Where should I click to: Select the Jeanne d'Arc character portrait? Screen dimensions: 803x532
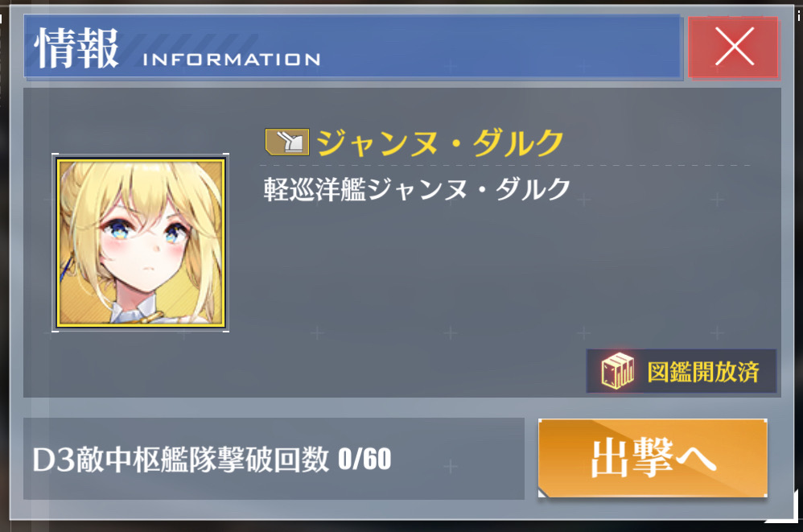[141, 243]
